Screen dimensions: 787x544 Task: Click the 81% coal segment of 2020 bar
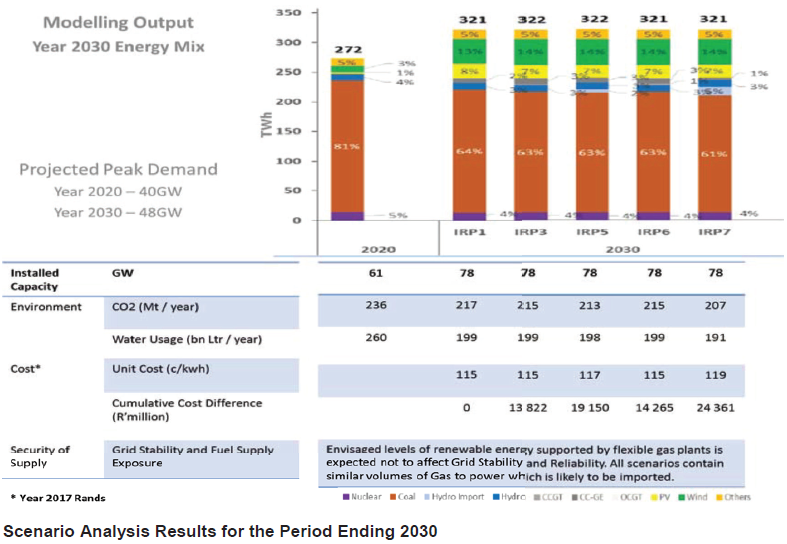pos(347,147)
